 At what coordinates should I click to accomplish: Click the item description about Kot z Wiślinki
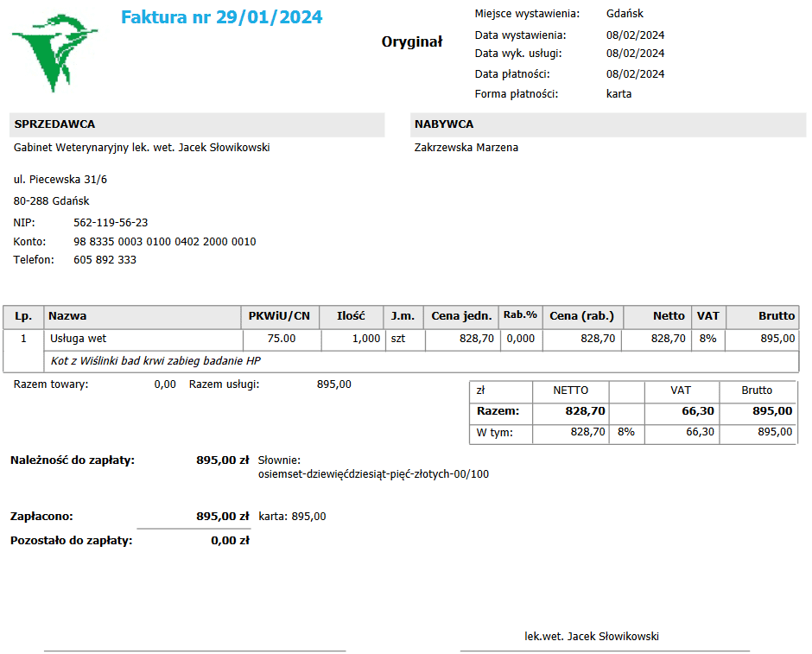(x=155, y=360)
